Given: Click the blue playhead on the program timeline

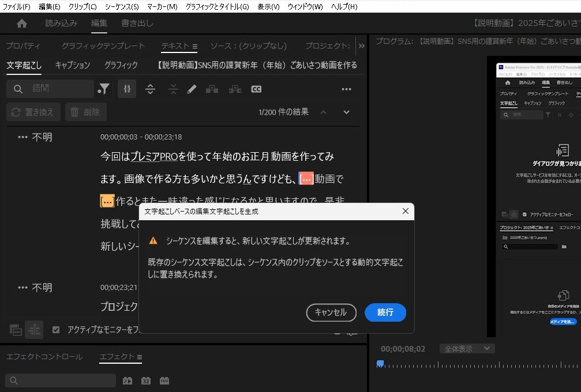Looking at the screenshot, I should 380,364.
